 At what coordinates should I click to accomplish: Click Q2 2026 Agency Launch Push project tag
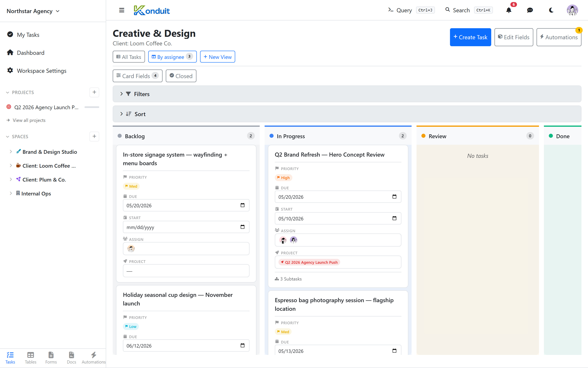[309, 262]
